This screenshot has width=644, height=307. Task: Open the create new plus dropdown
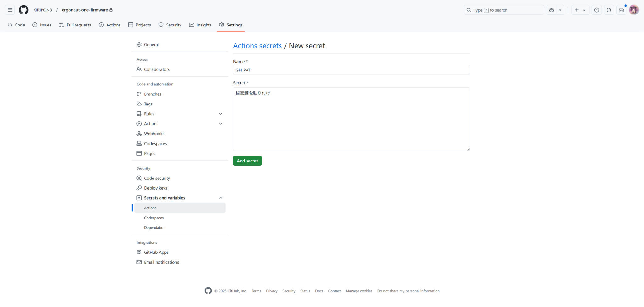[580, 10]
